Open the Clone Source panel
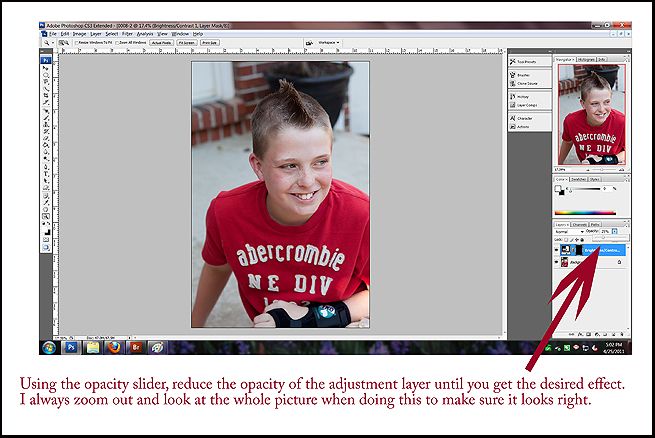655x438 pixels. tap(529, 84)
